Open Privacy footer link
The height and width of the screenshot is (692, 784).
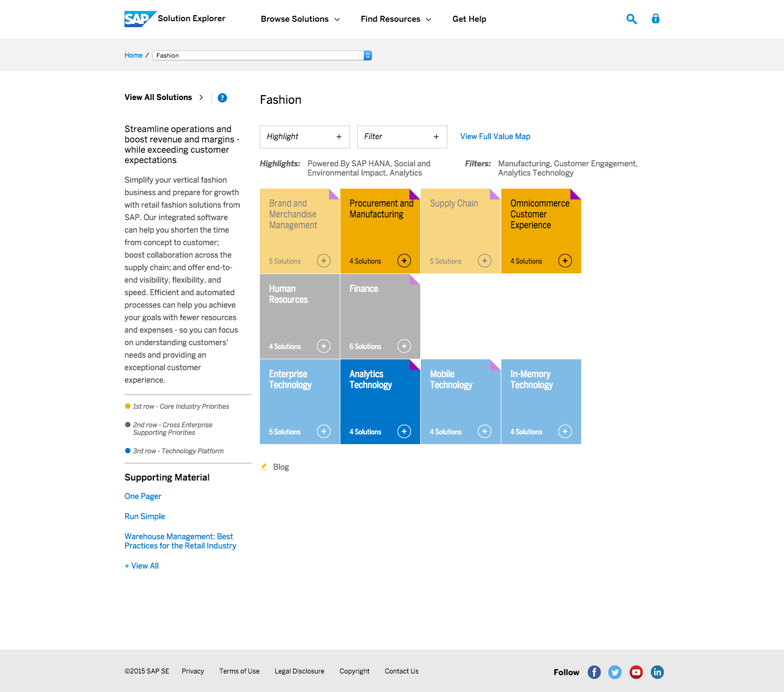point(193,671)
